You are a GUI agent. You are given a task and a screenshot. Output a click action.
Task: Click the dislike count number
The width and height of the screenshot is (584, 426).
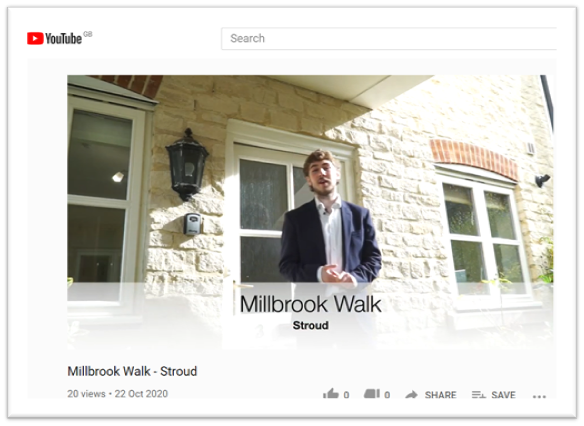click(x=387, y=395)
